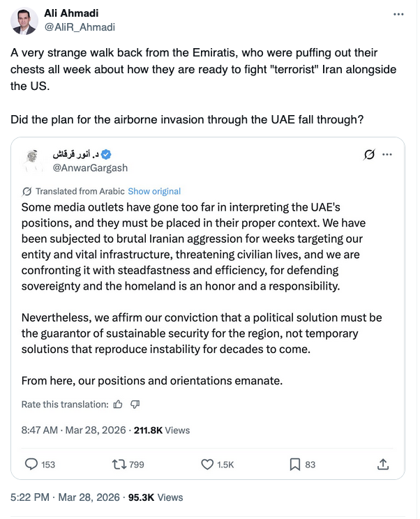420x519 pixels.
Task: Rate translation with thumbs up
Action: pyautogui.click(x=118, y=404)
